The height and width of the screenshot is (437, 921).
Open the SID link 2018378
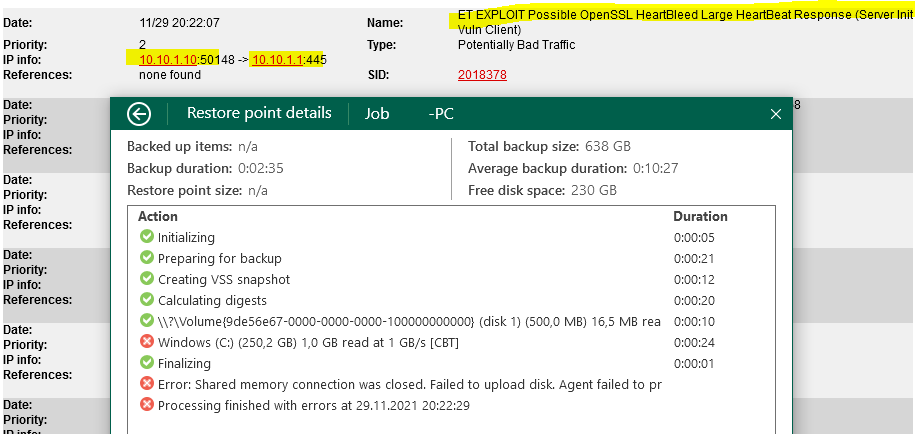click(x=482, y=75)
